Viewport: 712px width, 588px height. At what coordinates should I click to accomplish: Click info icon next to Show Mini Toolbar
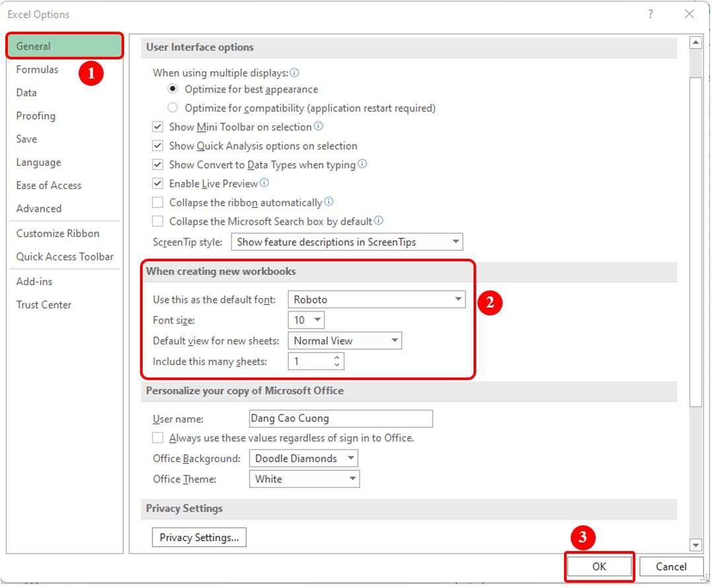point(318,126)
